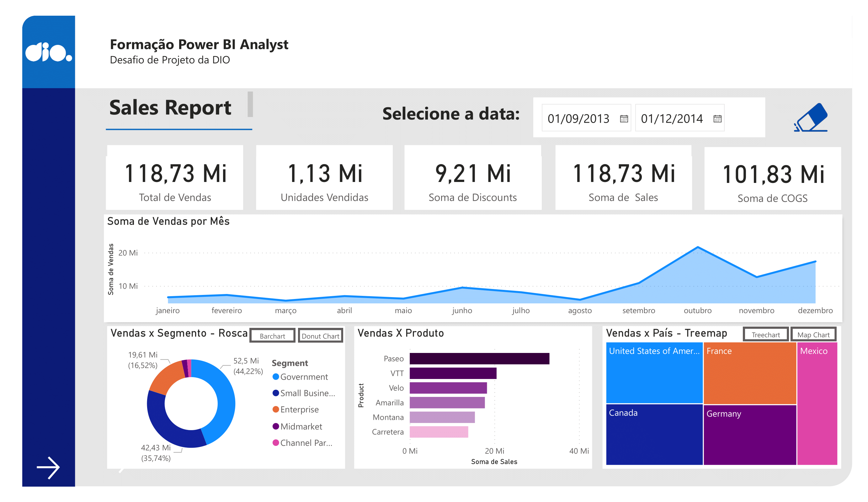Select the Paseo product bar
The image size is (868, 502).
click(479, 358)
